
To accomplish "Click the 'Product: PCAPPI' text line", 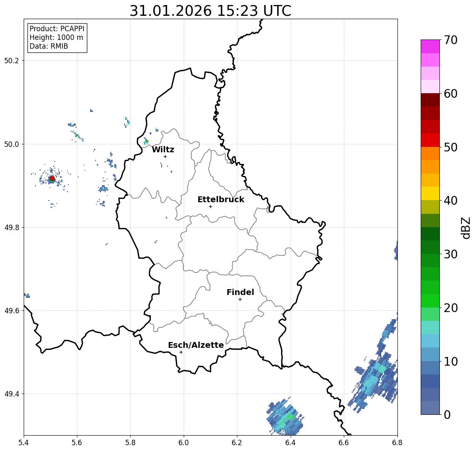I will 57,29.
